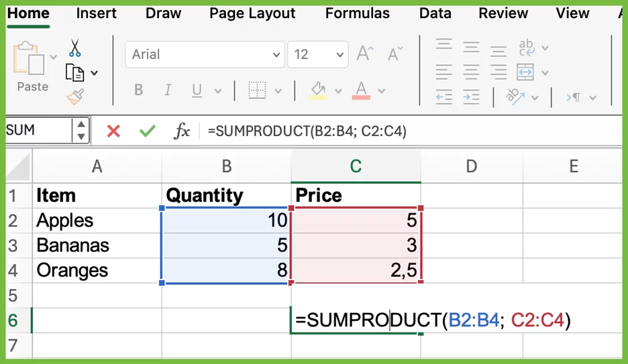Open the Page Layout tab
This screenshot has height=364, width=628.
(x=252, y=13)
